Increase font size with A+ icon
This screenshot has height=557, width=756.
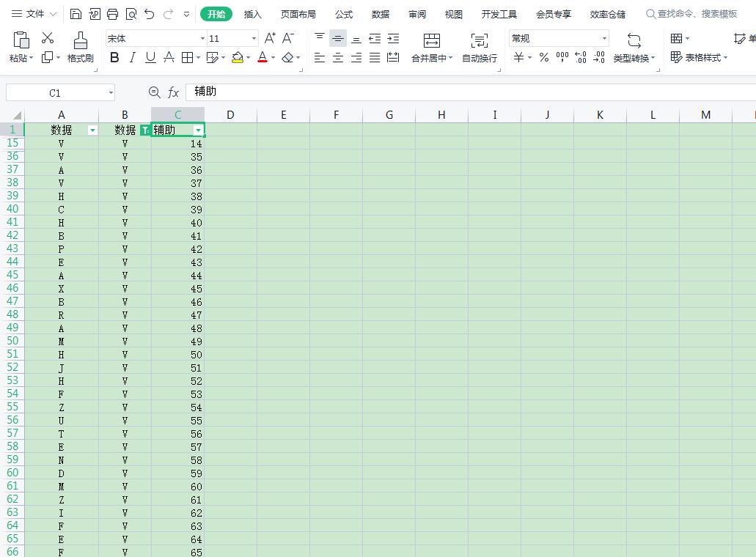point(270,38)
